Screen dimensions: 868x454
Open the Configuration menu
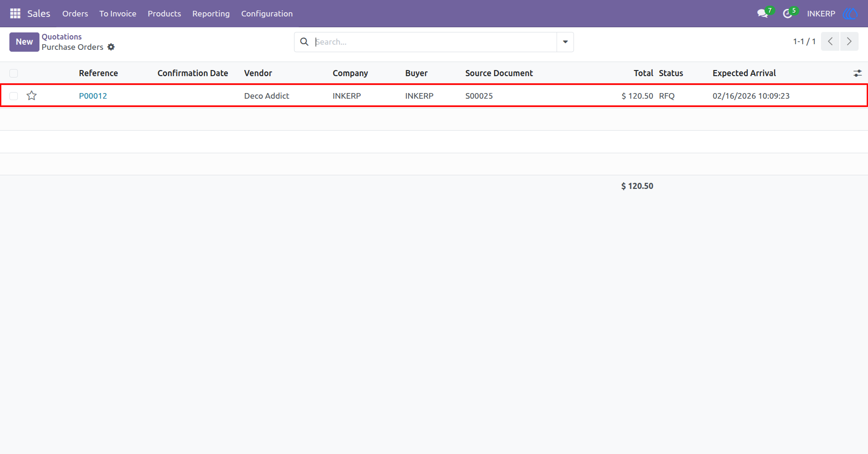pyautogui.click(x=267, y=14)
